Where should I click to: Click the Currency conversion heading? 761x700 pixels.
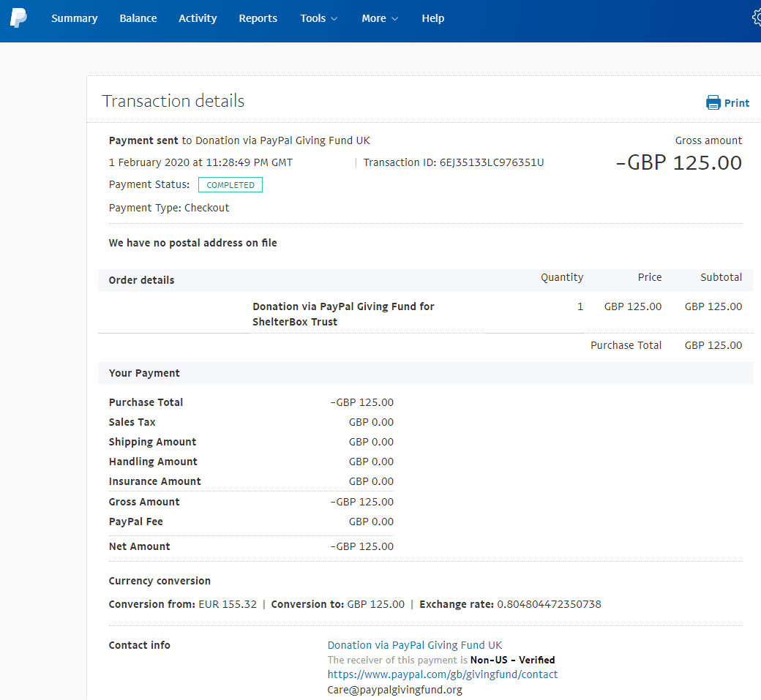(x=160, y=582)
